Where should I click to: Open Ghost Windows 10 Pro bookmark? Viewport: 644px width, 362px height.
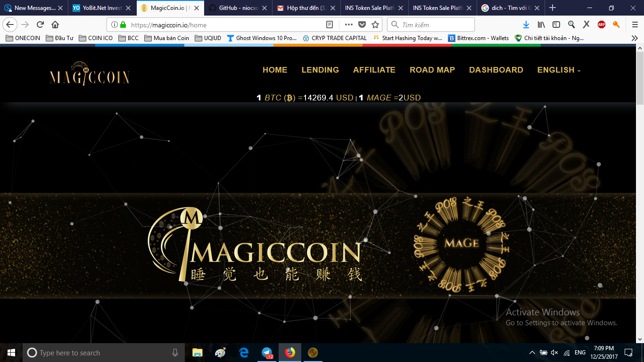coord(262,38)
